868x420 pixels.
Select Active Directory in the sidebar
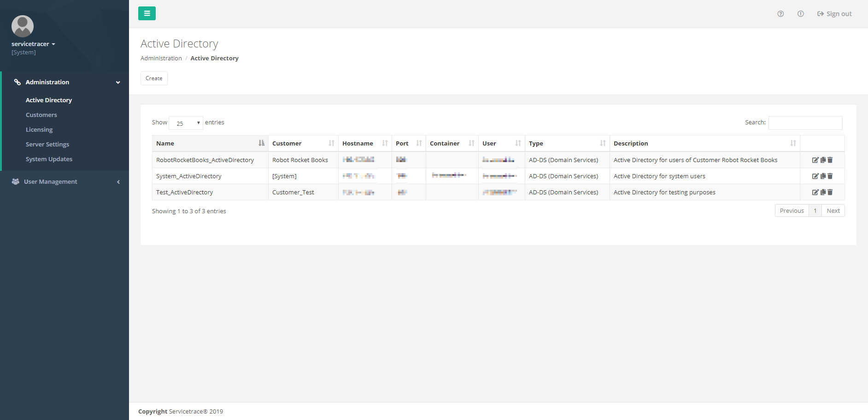point(49,100)
